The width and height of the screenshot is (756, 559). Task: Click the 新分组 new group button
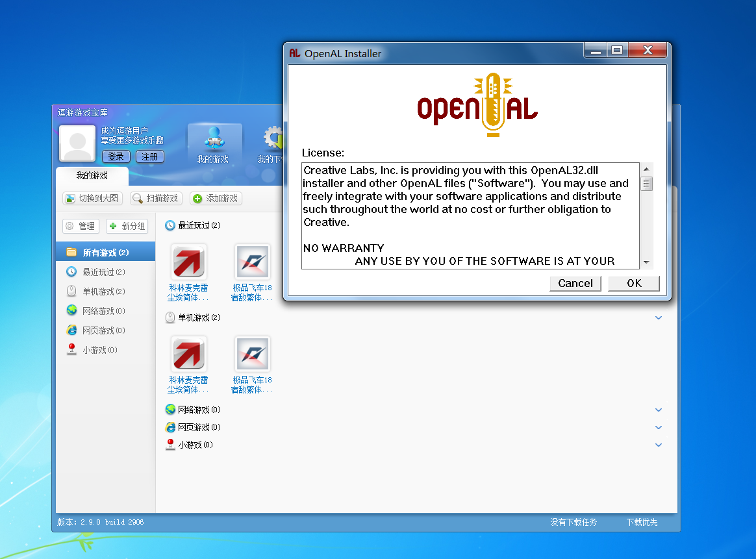(x=127, y=226)
